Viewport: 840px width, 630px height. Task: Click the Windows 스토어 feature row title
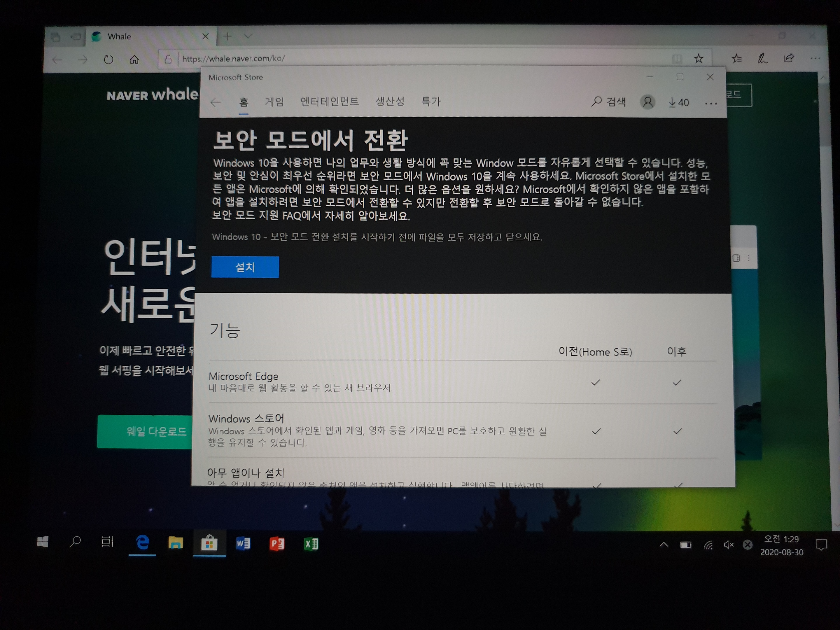click(246, 419)
